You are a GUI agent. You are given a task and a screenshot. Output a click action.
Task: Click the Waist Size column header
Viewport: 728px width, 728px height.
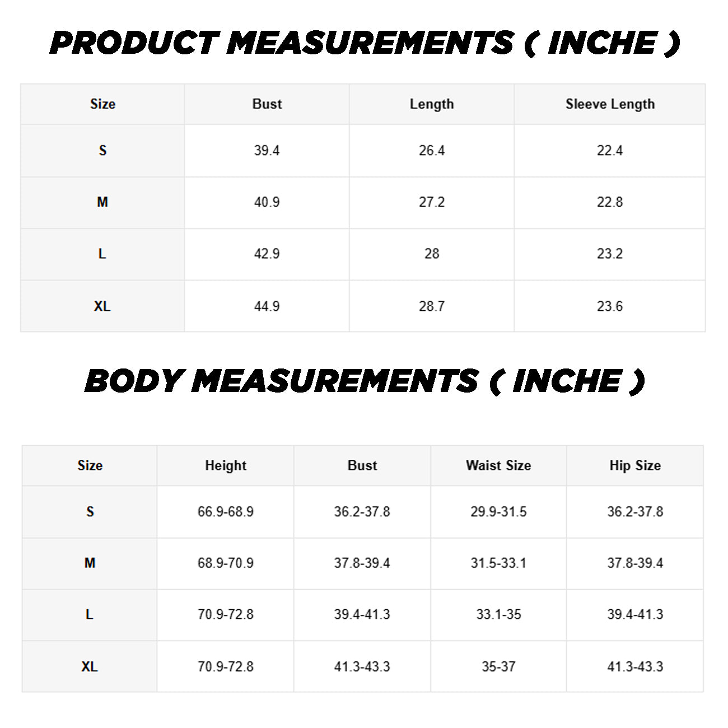(498, 465)
